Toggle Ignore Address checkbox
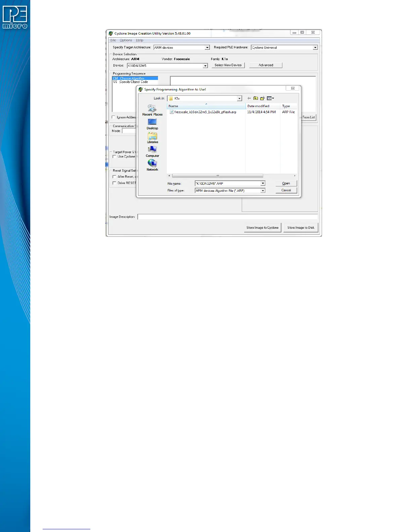 (x=113, y=117)
